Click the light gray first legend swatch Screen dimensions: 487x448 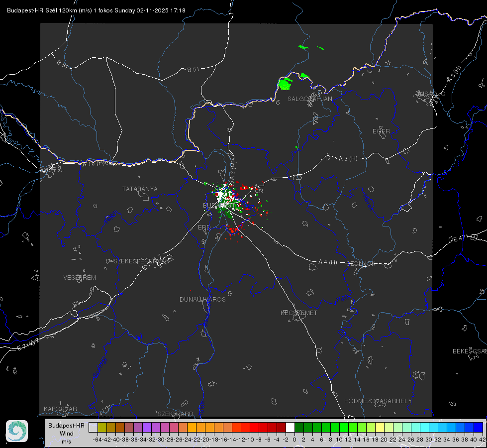click(93, 427)
